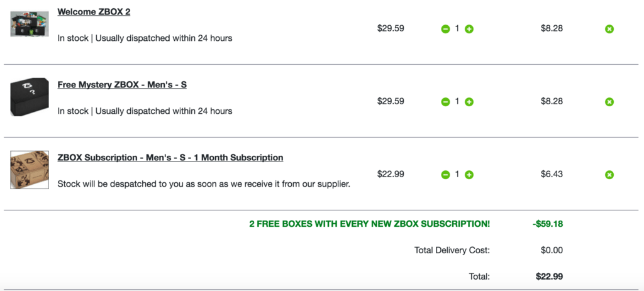Remove Welcome ZBOX 2 from basket
This screenshot has width=644, height=291.
(x=609, y=29)
